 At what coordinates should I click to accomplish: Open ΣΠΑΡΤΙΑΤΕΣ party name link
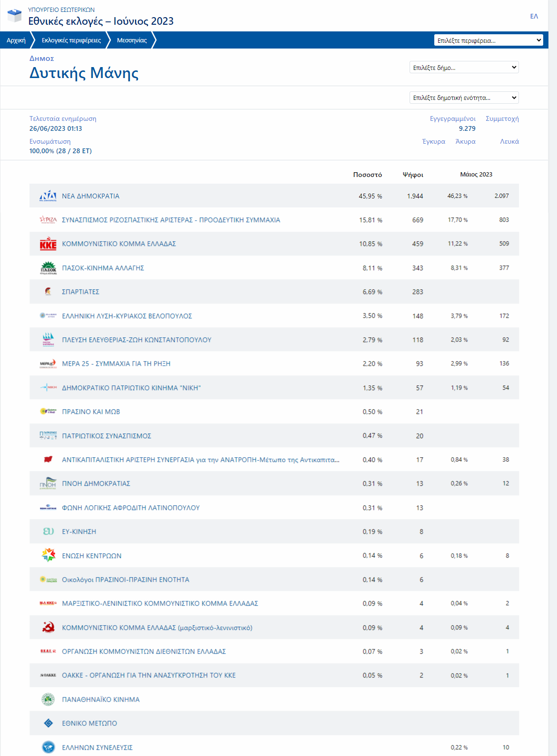click(x=80, y=292)
